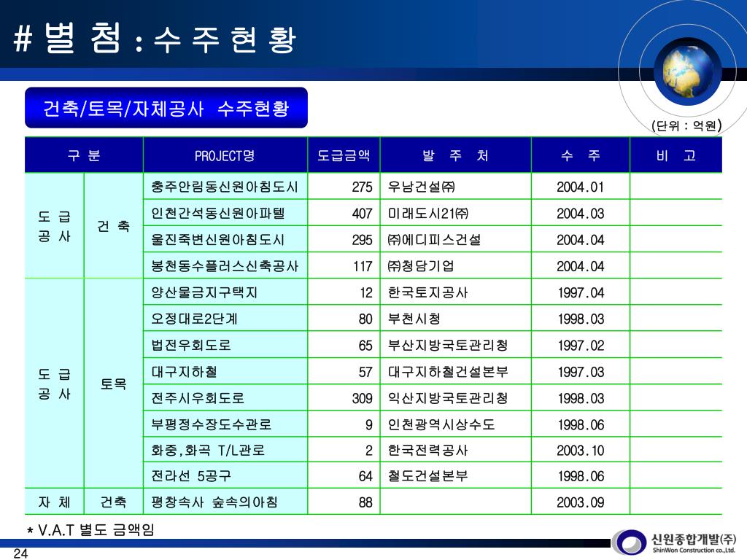Click the '구 분' column header

coord(84,155)
